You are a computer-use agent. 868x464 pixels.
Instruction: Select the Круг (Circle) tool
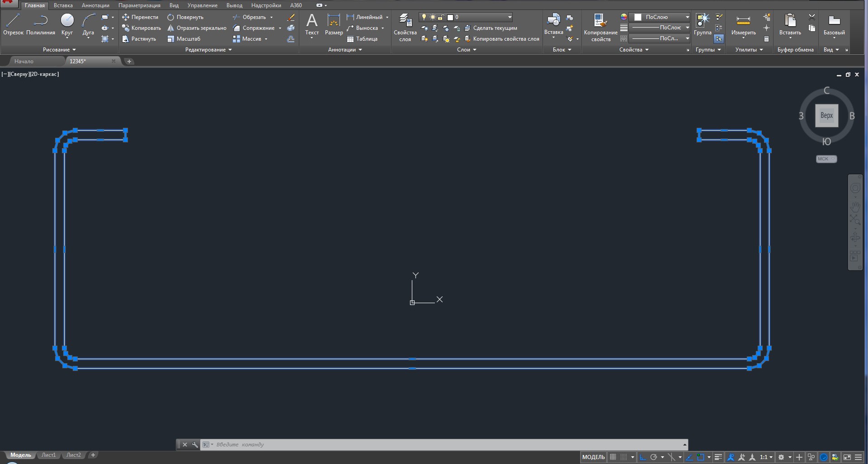coord(67,24)
